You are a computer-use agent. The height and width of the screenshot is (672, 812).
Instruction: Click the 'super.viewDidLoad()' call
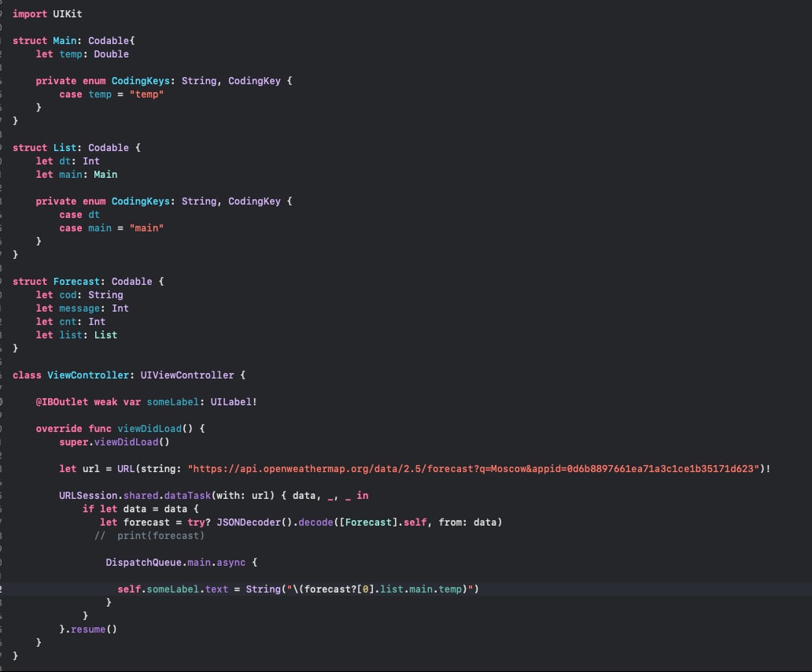click(x=114, y=443)
